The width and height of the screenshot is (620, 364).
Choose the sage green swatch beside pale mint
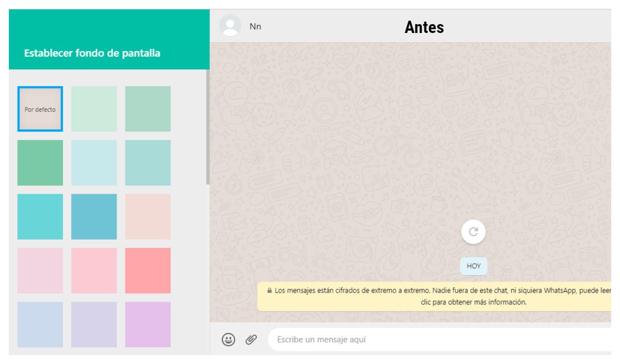[148, 109]
